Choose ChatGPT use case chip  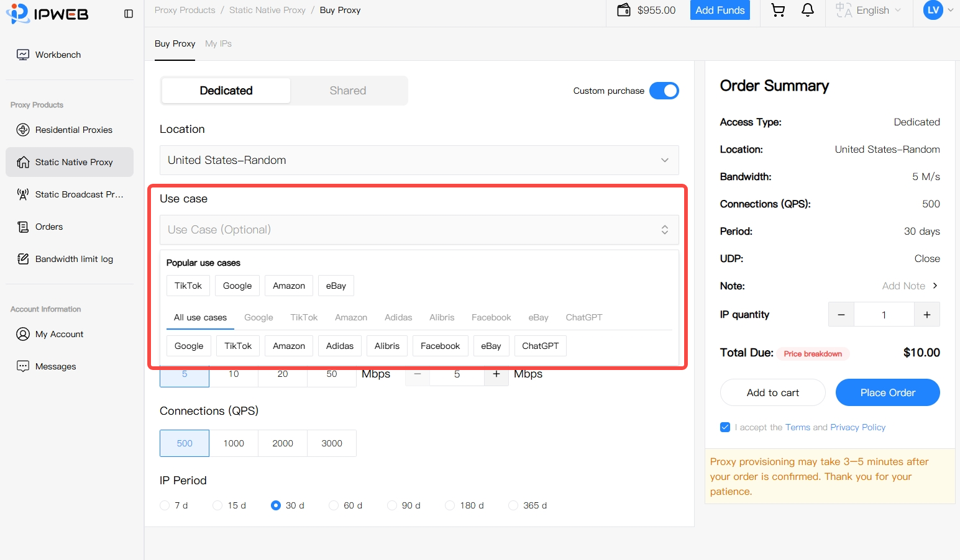point(541,346)
